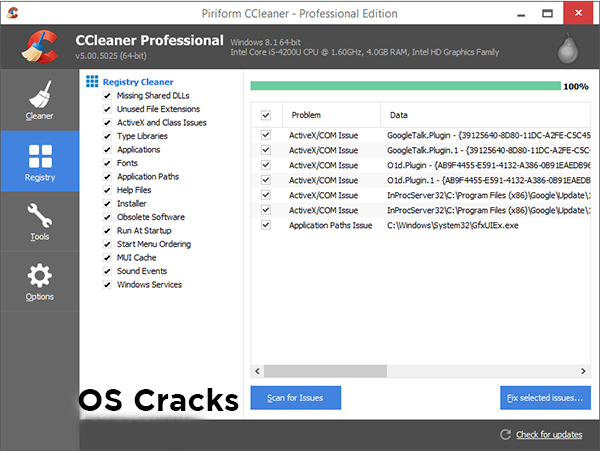Uncheck Missing Shared DLLs

coord(107,96)
